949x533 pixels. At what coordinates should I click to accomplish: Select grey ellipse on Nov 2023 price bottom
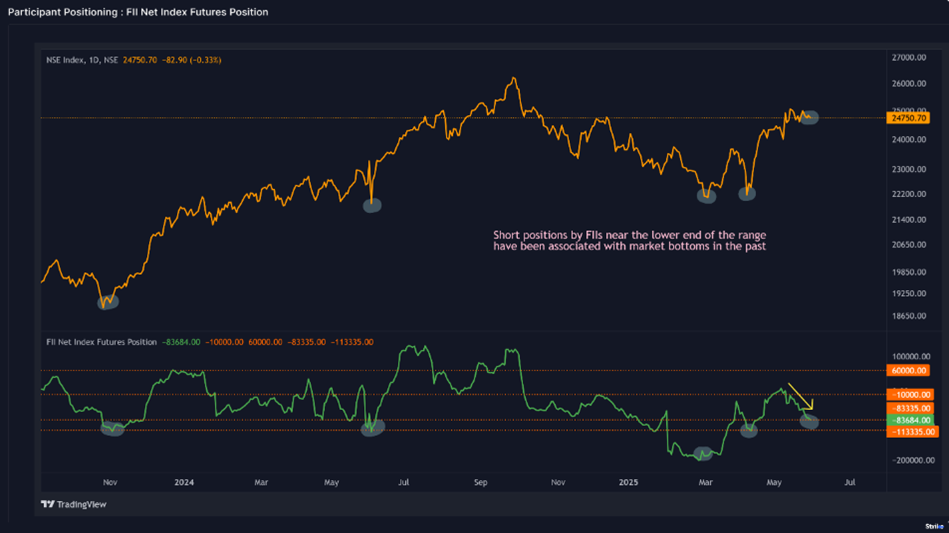(107, 300)
